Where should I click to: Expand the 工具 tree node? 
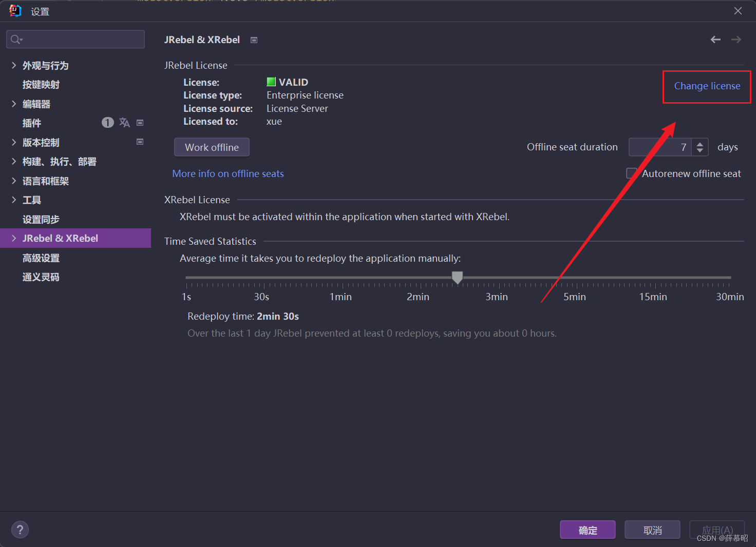[14, 200]
